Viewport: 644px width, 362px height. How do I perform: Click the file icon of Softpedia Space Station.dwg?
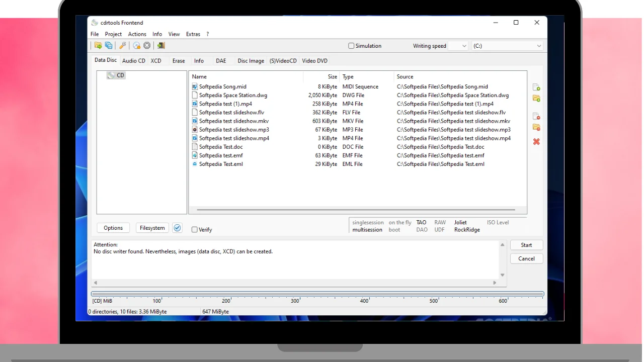(x=195, y=95)
